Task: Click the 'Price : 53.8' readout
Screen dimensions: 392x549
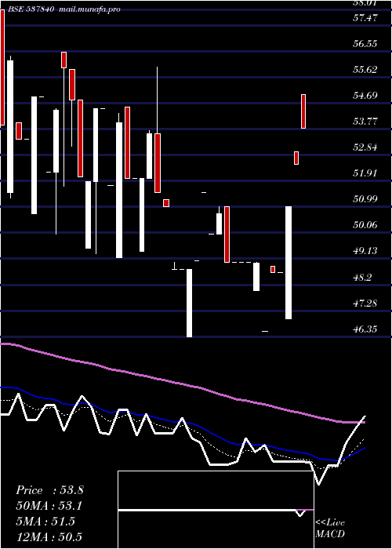Action: pos(49,490)
